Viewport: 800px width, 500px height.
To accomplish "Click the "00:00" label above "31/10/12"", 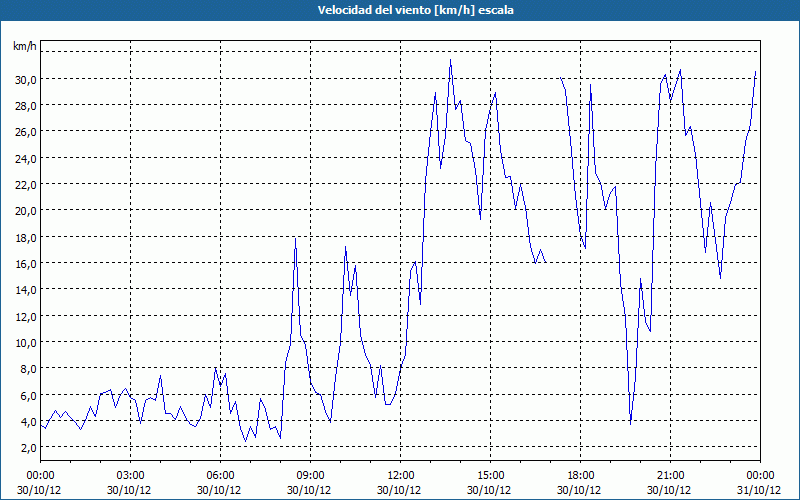I will point(760,475).
